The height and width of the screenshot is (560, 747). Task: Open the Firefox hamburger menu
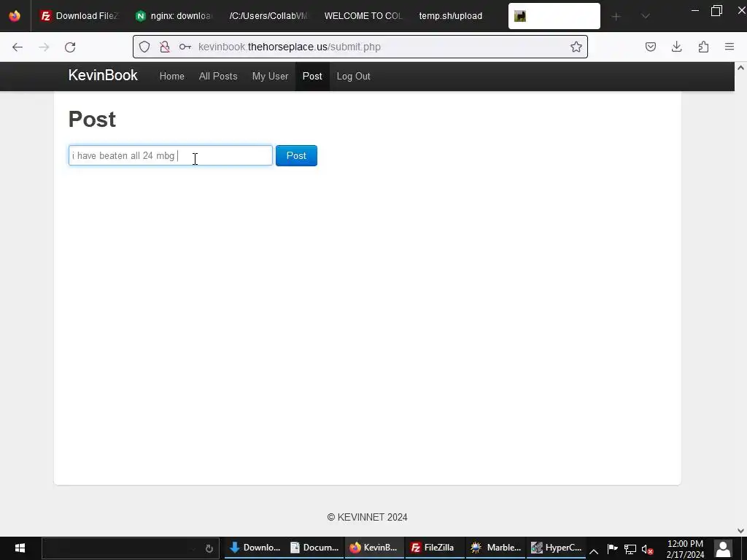coord(729,47)
